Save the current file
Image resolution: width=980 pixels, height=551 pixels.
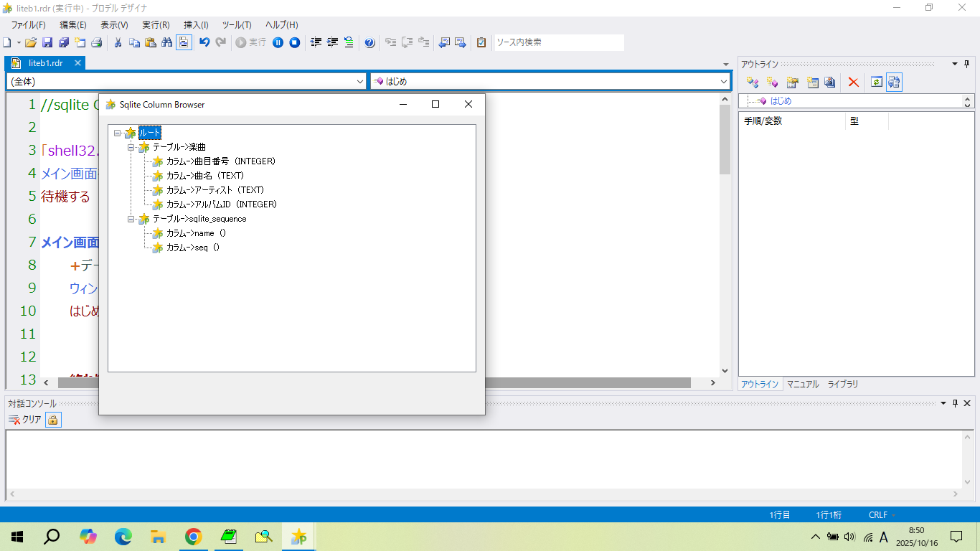pos(47,42)
